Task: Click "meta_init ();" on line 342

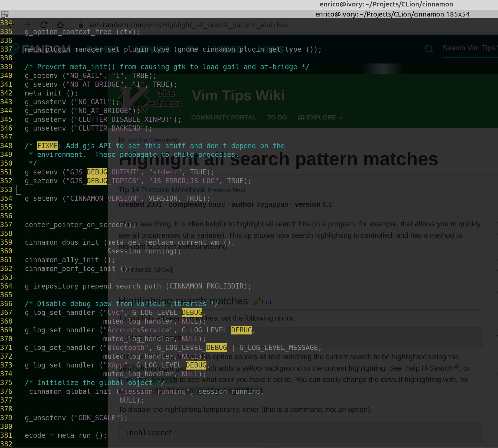Action: 51,93
